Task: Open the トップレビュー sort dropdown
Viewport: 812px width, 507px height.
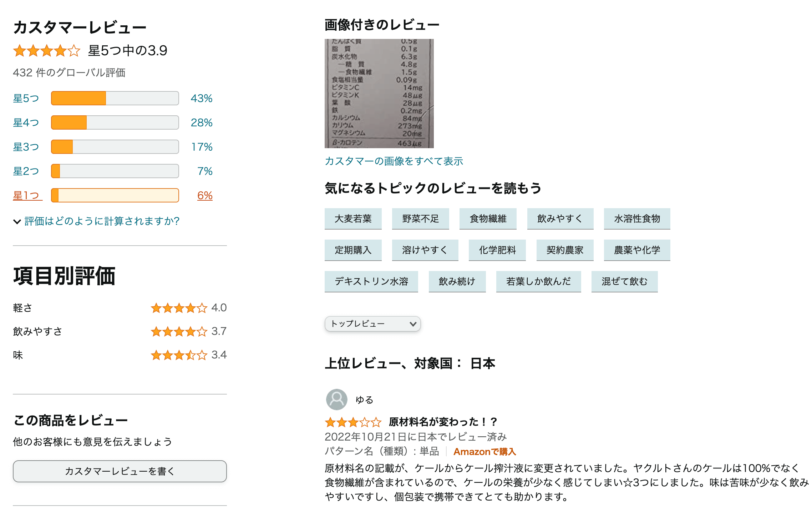Action: 372,324
